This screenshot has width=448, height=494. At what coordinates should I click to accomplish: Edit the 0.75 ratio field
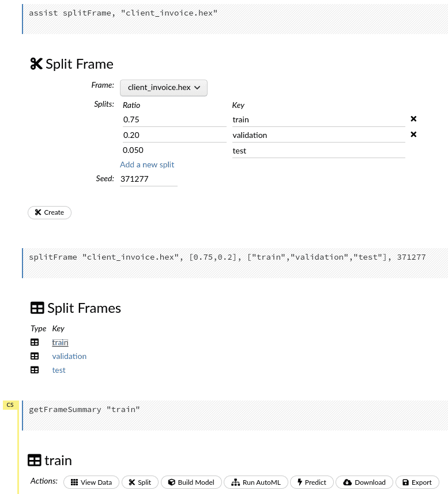click(165, 119)
